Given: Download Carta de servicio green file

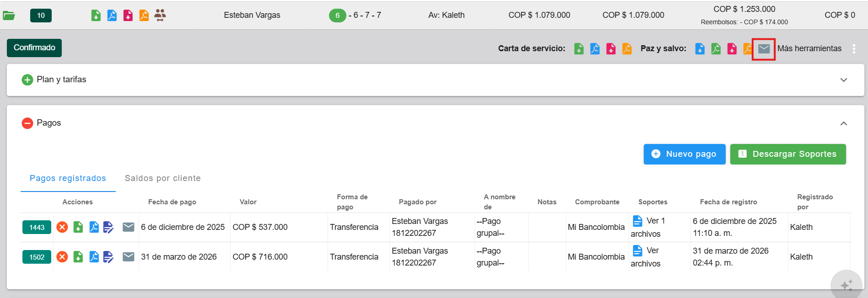Looking at the screenshot, I should tap(579, 48).
